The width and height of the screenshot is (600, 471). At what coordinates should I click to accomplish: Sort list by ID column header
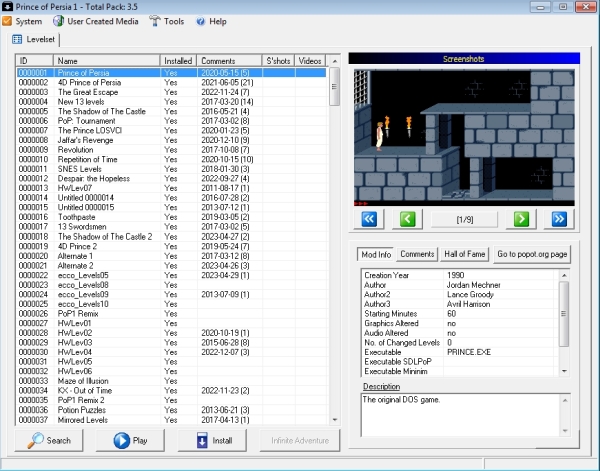coord(35,61)
